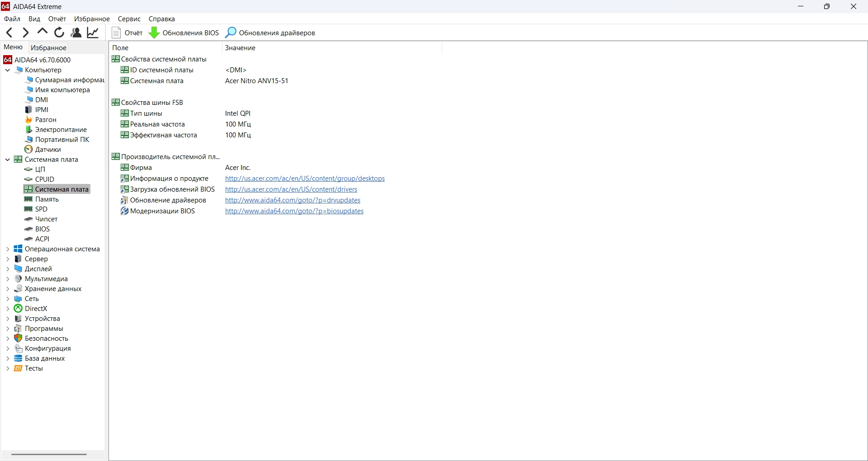Image resolution: width=868 pixels, height=461 pixels.
Task: Open the Acer desktops product info link
Action: click(305, 179)
